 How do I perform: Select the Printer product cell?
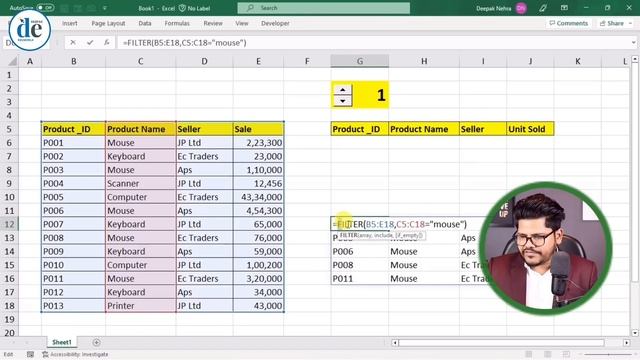[x=140, y=306]
